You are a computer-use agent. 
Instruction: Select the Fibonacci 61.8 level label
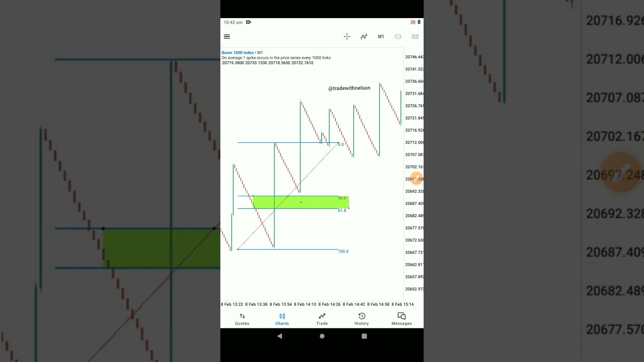(x=342, y=211)
